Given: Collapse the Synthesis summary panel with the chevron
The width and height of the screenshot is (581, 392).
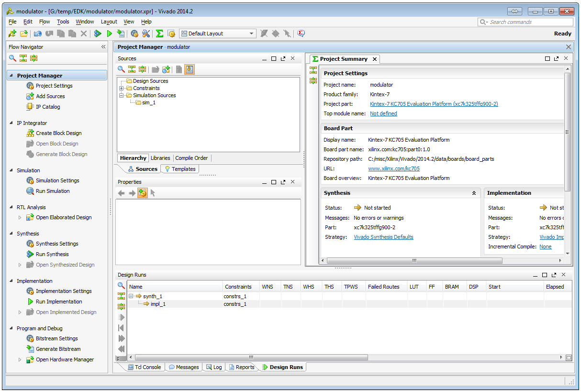Looking at the screenshot, I should coord(474,193).
